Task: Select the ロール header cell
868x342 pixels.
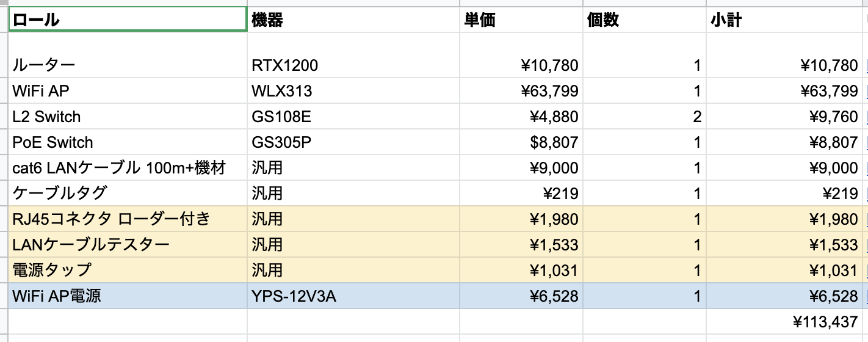Action: click(128, 20)
